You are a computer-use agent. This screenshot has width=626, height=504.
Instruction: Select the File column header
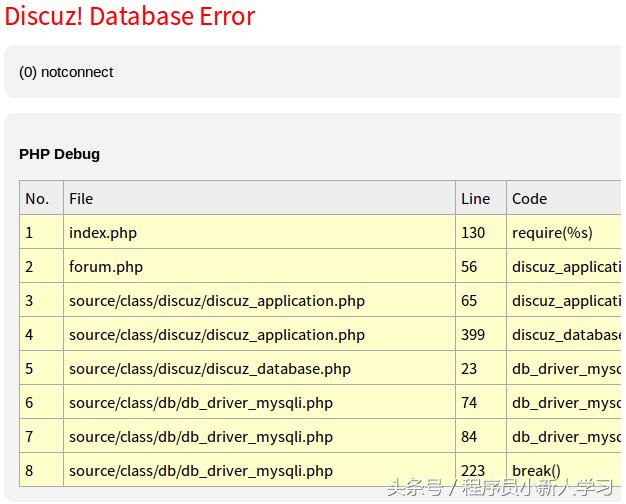point(81,198)
